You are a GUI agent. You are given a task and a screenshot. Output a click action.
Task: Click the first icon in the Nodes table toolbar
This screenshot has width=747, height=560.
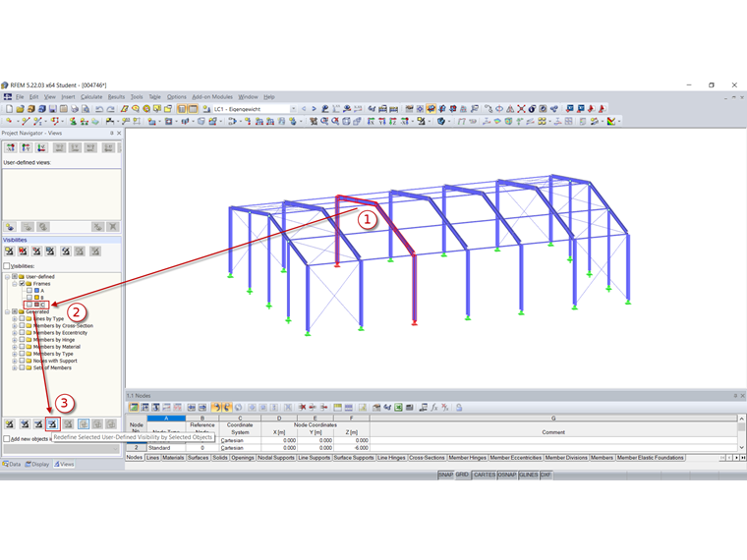click(x=134, y=408)
